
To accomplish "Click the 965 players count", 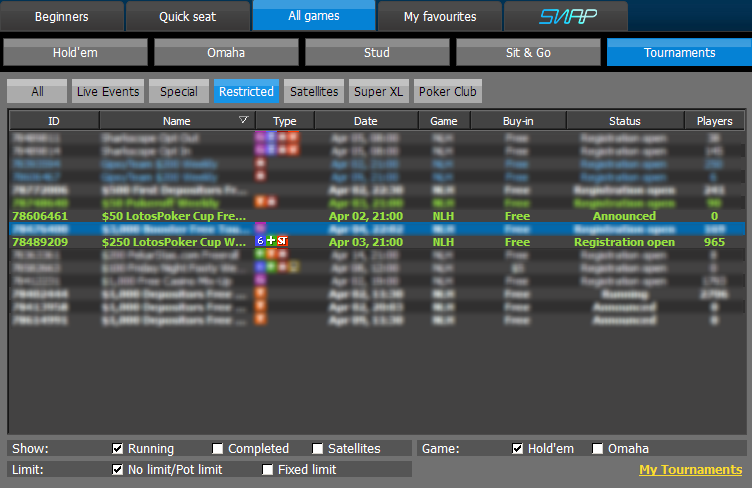I will coord(714,242).
